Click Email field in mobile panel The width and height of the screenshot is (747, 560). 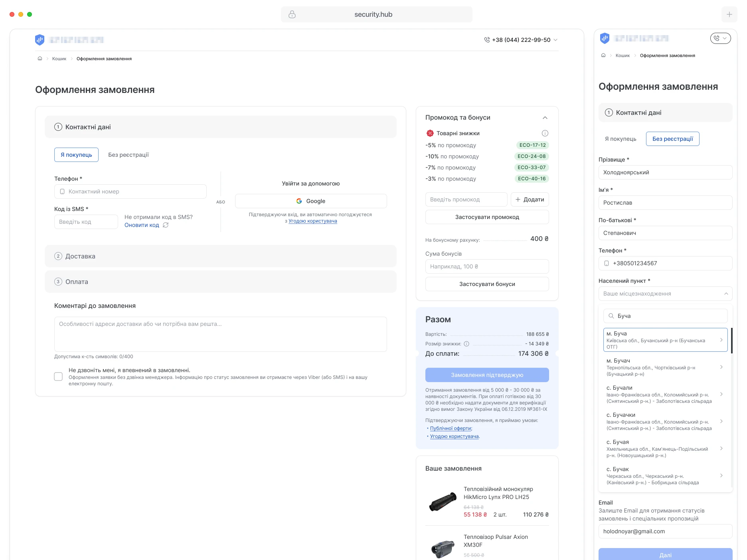666,531
